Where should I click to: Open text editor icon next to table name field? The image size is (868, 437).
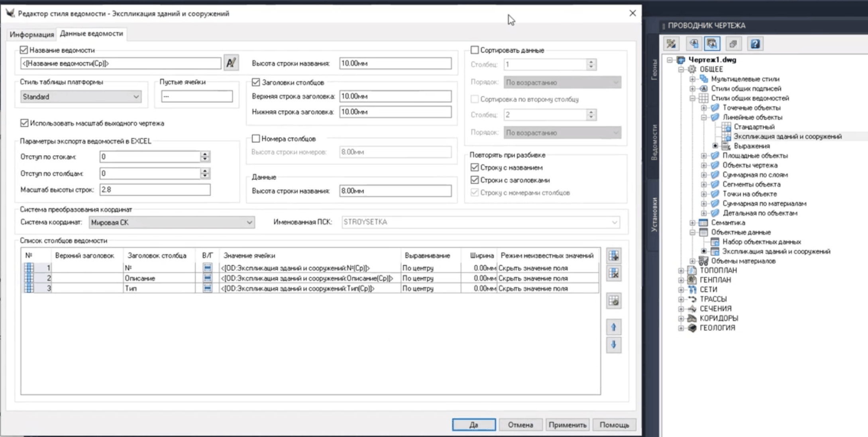231,63
